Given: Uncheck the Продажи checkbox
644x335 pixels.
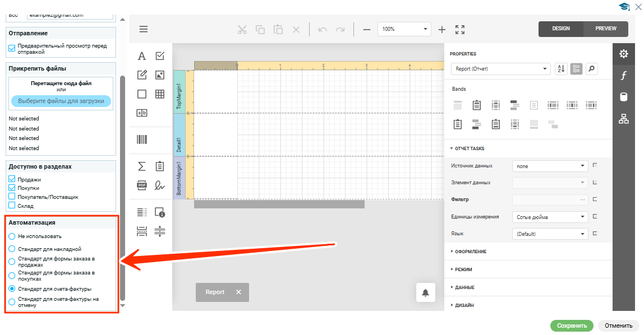Looking at the screenshot, I should coord(12,179).
